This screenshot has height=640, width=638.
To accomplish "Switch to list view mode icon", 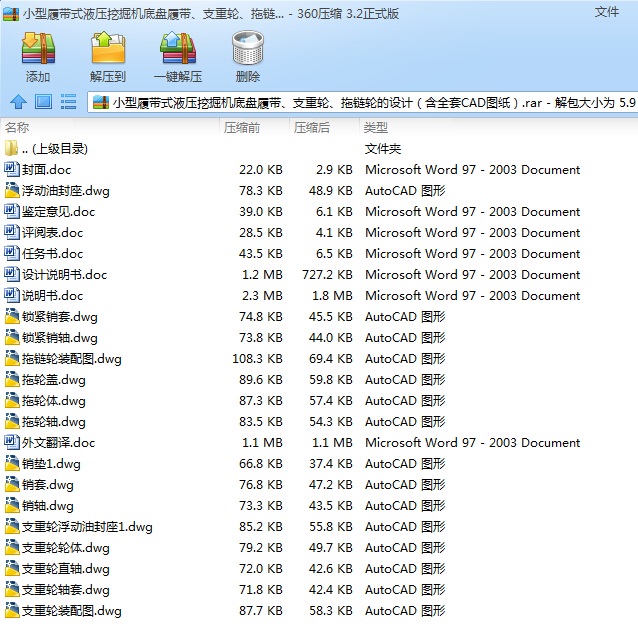I will [x=68, y=102].
